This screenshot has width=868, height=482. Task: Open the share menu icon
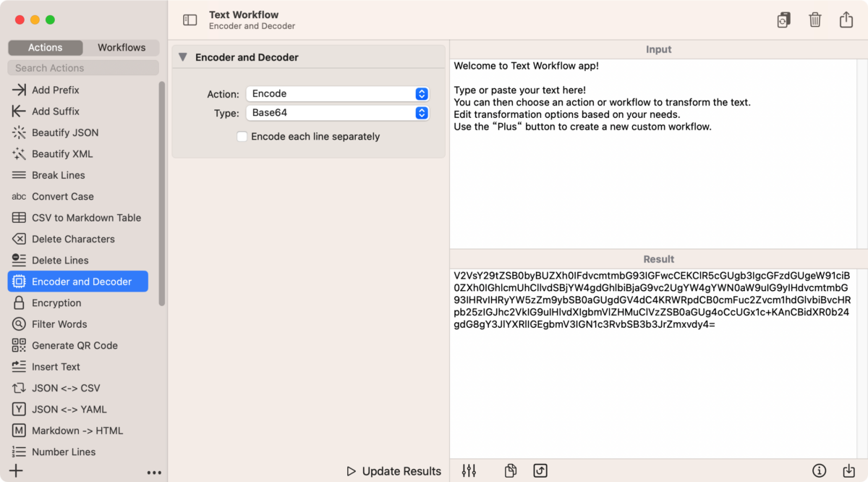846,20
